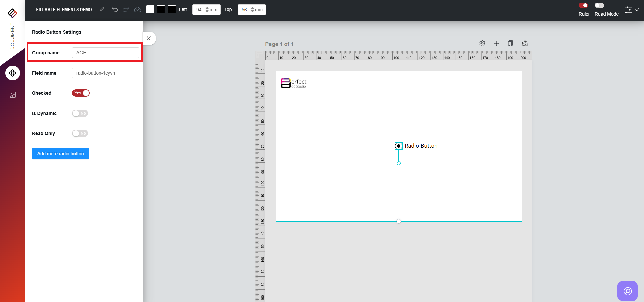Open page settings gear icon
This screenshot has height=302, width=644.
(x=482, y=43)
